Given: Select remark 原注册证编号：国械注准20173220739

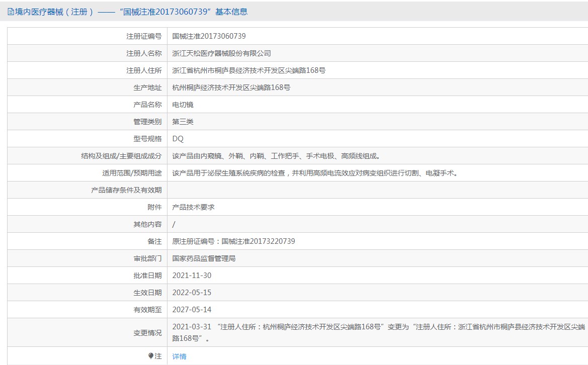Looking at the screenshot, I should tap(233, 242).
